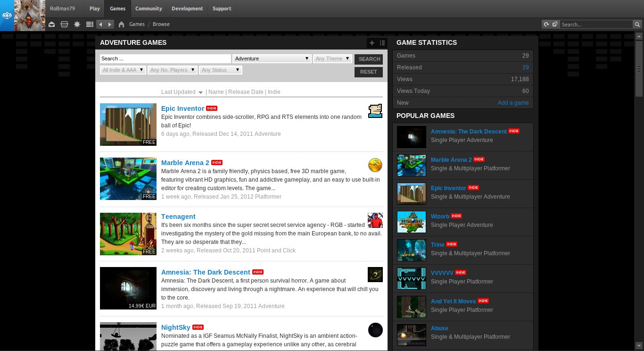Click the Desura logo icon
The width and height of the screenshot is (644, 351).
[x=7, y=16]
